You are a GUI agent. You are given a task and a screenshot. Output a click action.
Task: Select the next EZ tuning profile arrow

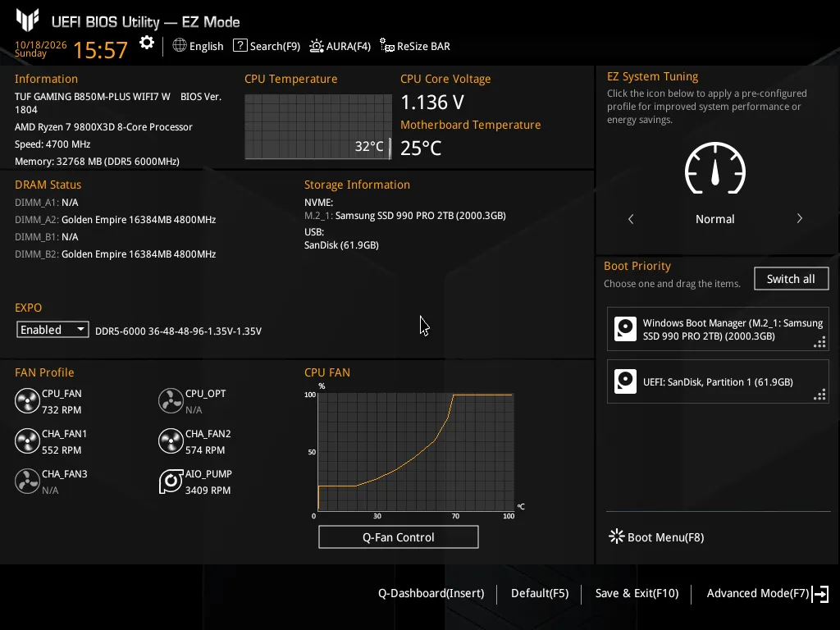point(799,218)
